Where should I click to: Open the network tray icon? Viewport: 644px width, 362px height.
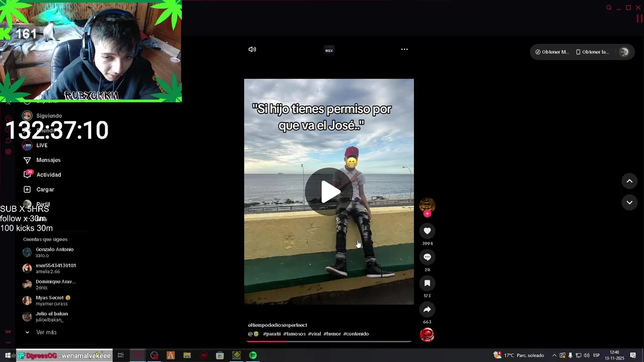[579, 355]
